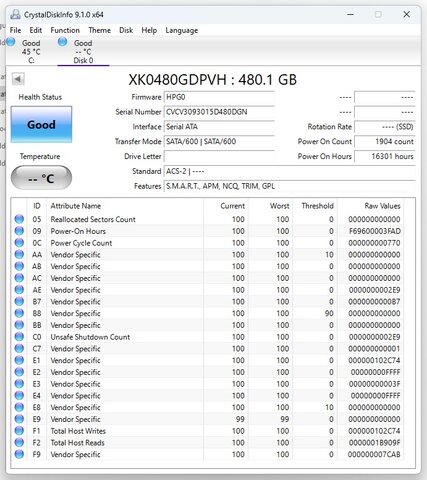The height and width of the screenshot is (480, 427).
Task: Click status orb for attribute E3 row
Action: point(19,384)
